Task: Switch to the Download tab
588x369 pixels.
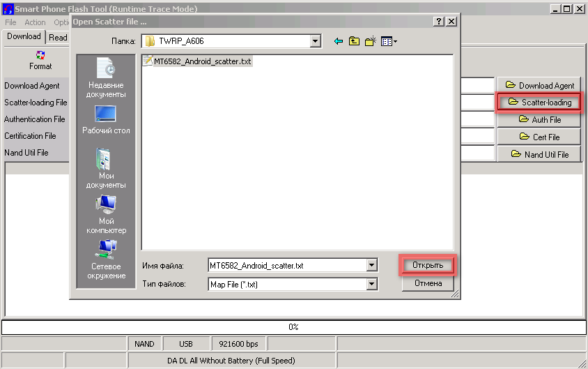Action: tap(24, 36)
